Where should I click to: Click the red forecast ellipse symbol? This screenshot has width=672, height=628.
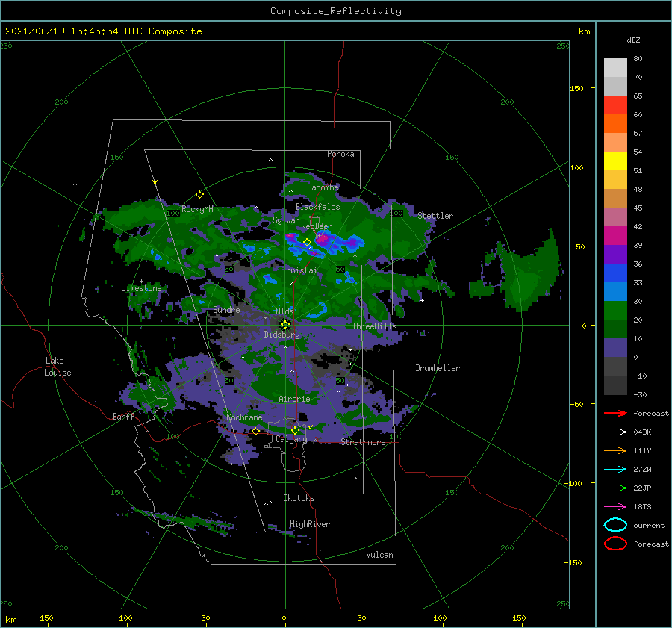(615, 544)
